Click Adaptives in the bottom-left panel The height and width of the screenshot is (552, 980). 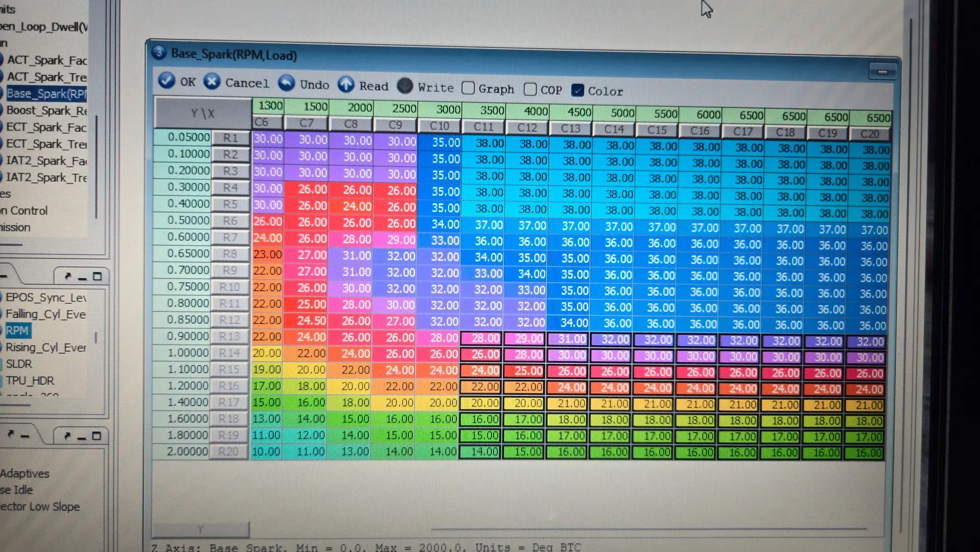coord(25,473)
